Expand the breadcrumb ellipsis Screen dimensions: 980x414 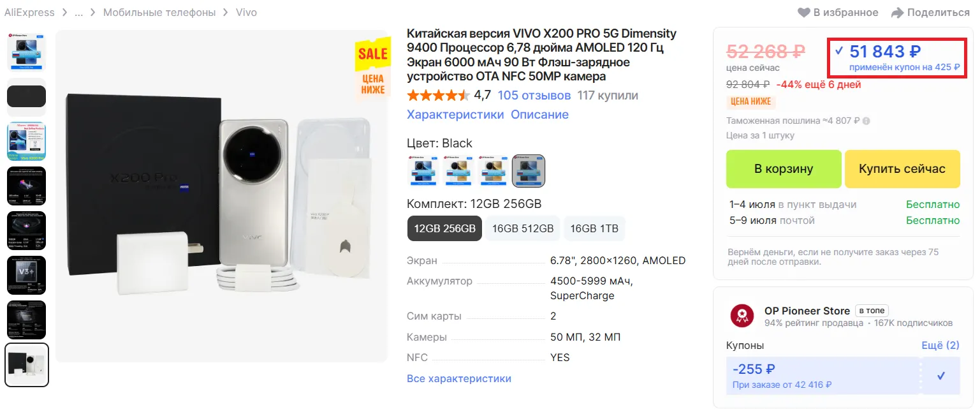click(78, 13)
